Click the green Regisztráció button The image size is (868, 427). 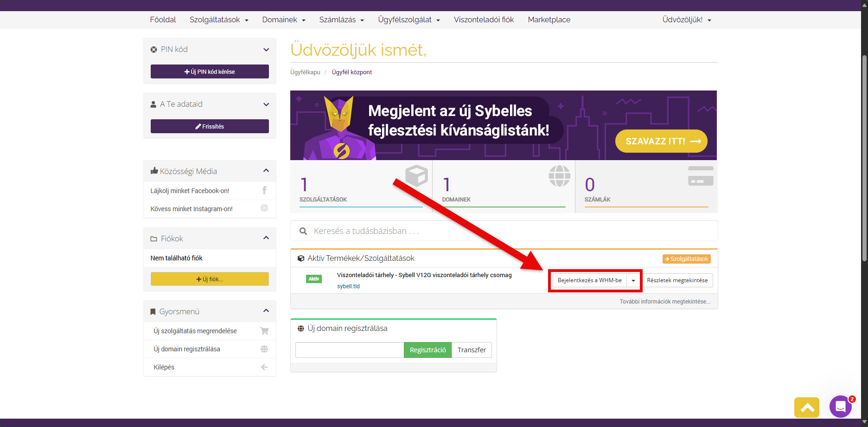pos(428,350)
